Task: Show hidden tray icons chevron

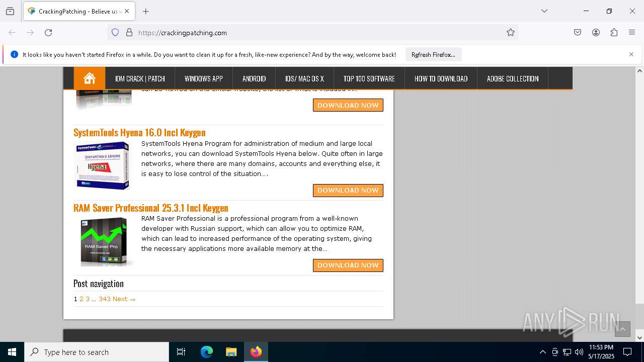Action: (x=542, y=352)
